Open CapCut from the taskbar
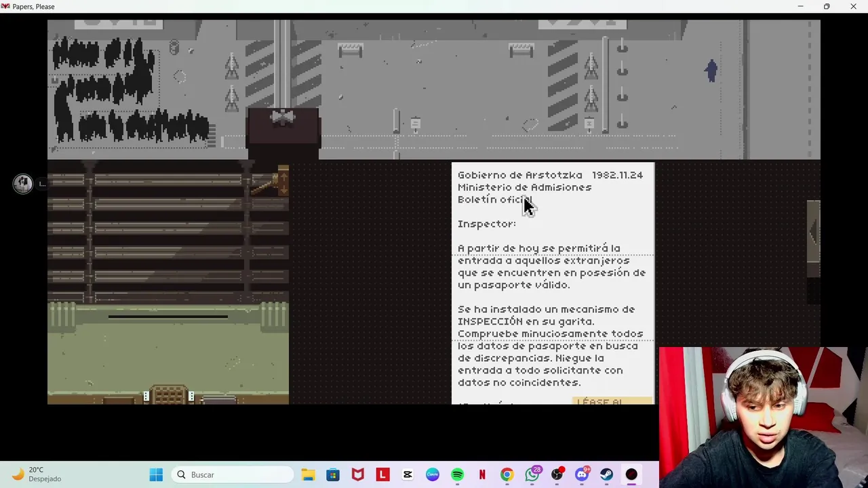868x488 pixels. 408,475
